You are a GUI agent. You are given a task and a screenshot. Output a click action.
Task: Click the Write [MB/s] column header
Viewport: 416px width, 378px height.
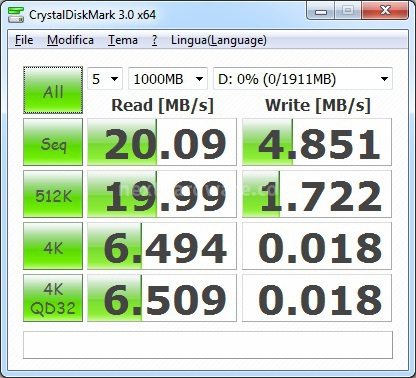point(318,106)
